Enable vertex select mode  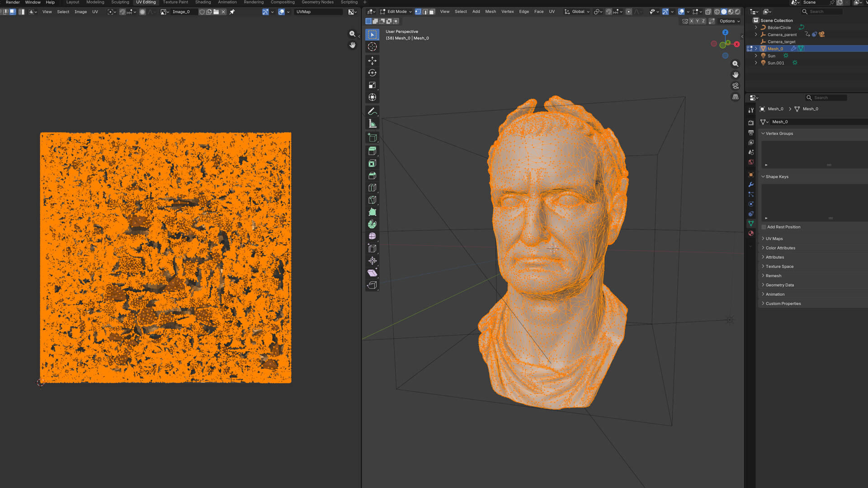point(418,12)
